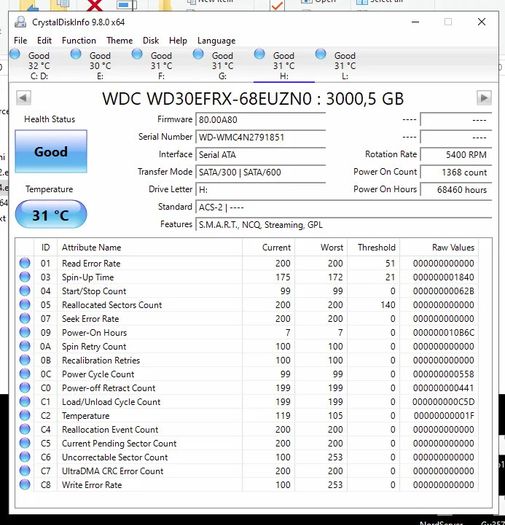505x525 pixels.
Task: Select the G: disk tab
Action: click(x=222, y=65)
